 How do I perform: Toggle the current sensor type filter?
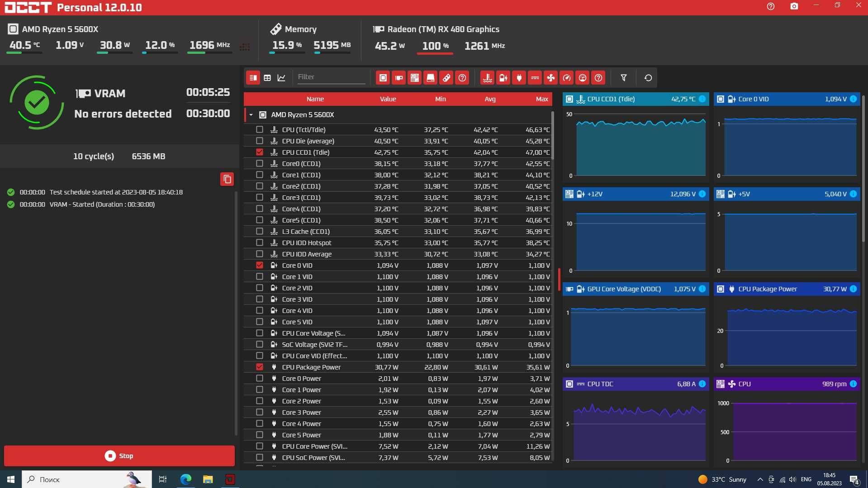coord(535,78)
